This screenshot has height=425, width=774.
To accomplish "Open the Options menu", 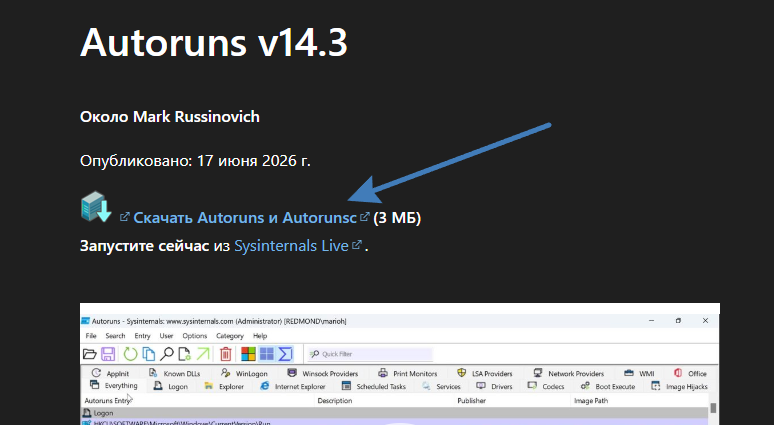I will (x=194, y=336).
